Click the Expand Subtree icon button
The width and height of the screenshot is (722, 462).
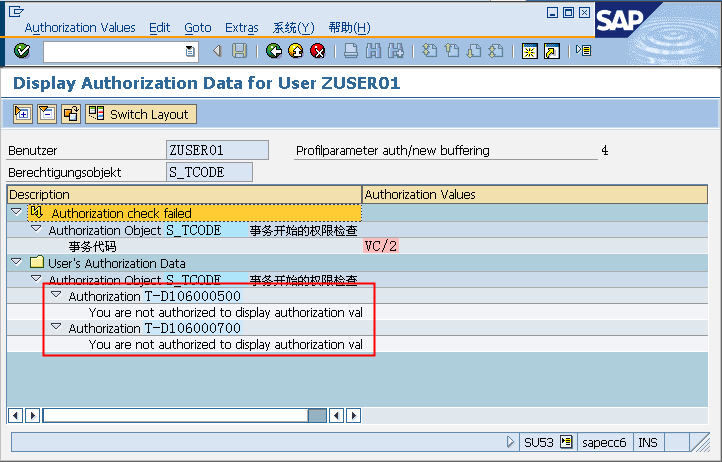(x=23, y=114)
